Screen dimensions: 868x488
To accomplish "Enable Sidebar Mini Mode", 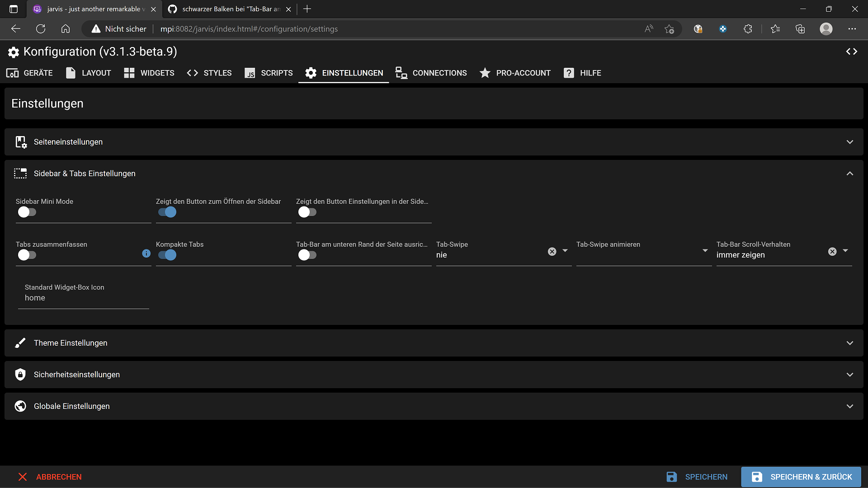I will pos(27,212).
